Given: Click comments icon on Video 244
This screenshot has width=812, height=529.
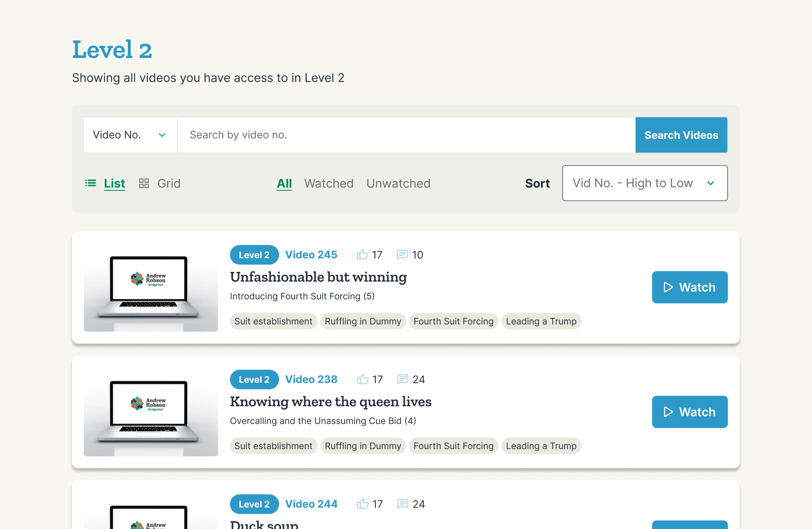Looking at the screenshot, I should [x=402, y=504].
